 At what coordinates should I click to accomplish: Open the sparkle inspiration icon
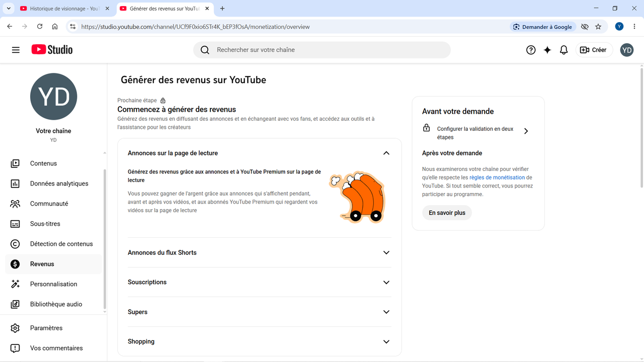[x=547, y=50]
